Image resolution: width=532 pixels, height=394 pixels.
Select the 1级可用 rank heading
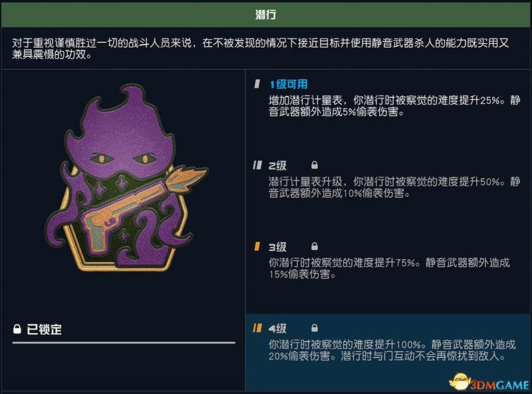(289, 84)
